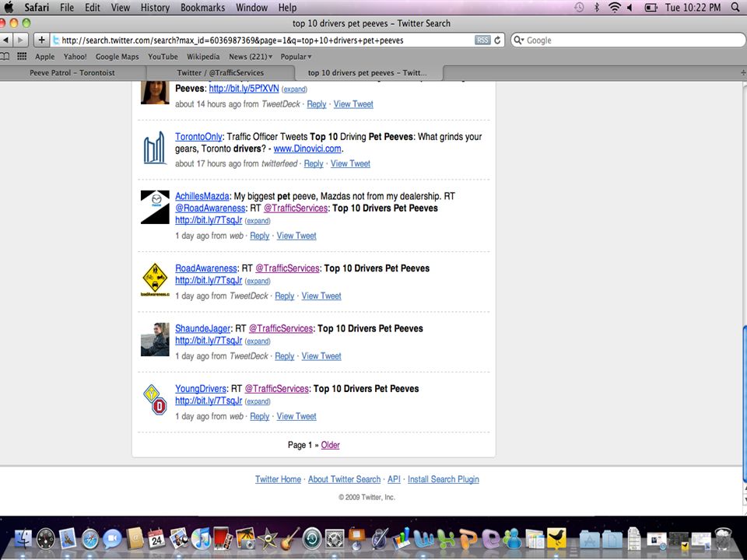The image size is (747, 560).
Task: Open Microsoft Entourage icon in Dock
Action: click(x=491, y=539)
